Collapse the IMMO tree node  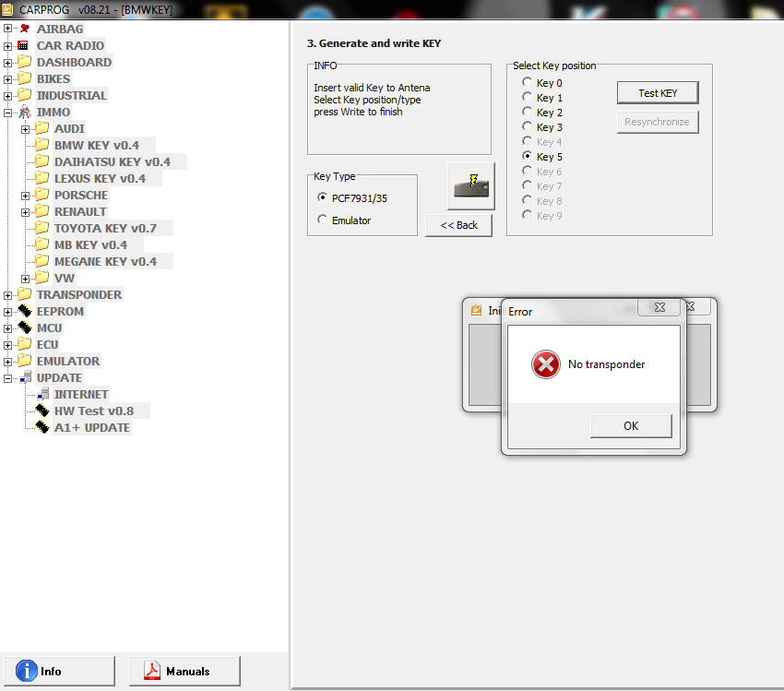[x=7, y=113]
